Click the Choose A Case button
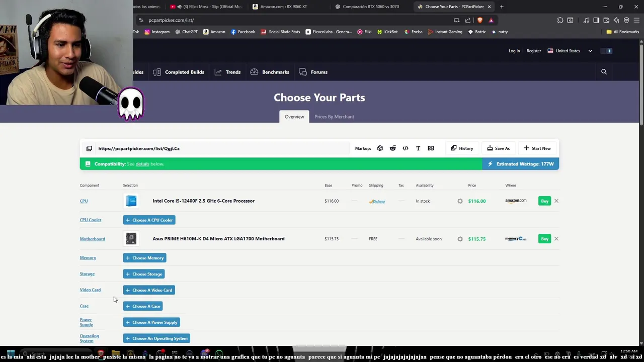 click(x=143, y=306)
